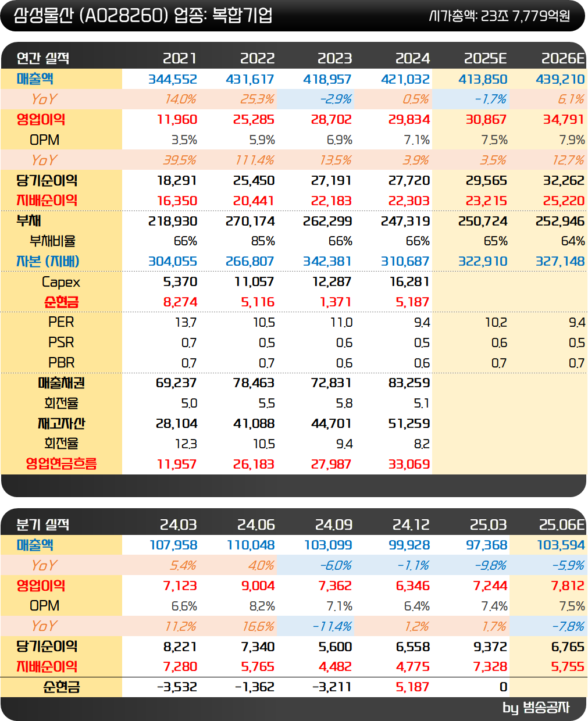The height and width of the screenshot is (721, 588).
Task: Click the 연간 실적 header label
Action: click(43, 58)
